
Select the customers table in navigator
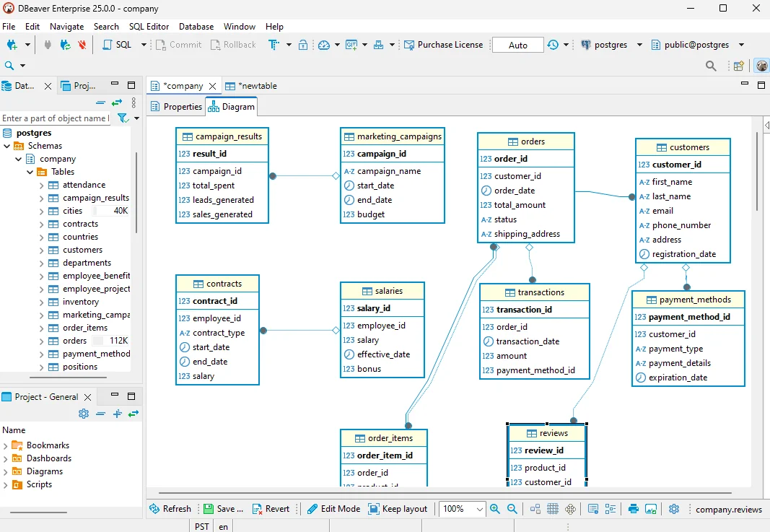pos(82,250)
